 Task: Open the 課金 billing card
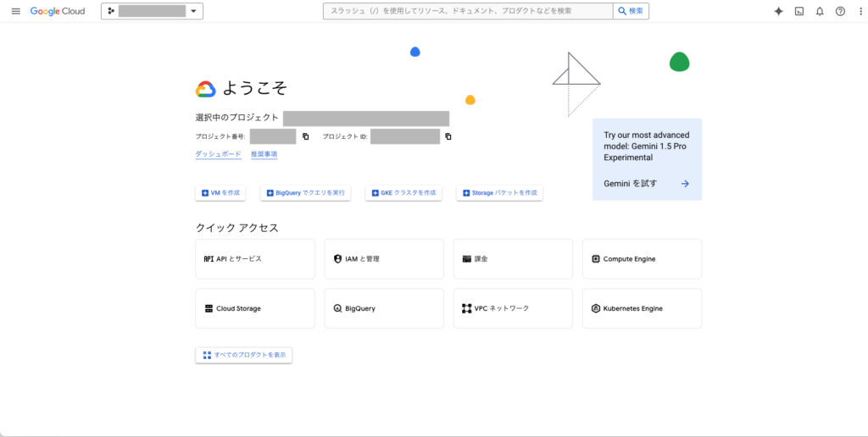pyautogui.click(x=513, y=259)
